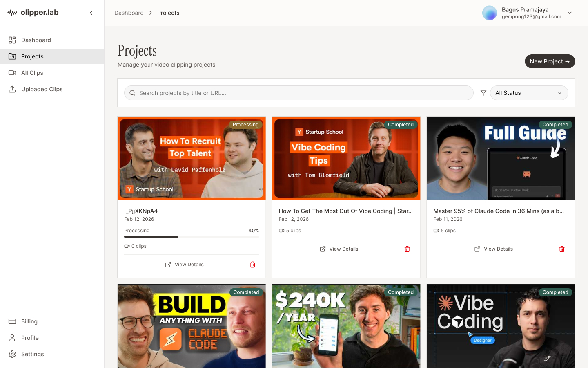Viewport: 588px width, 368px height.
Task: Click the user profile avatar
Action: pos(489,13)
